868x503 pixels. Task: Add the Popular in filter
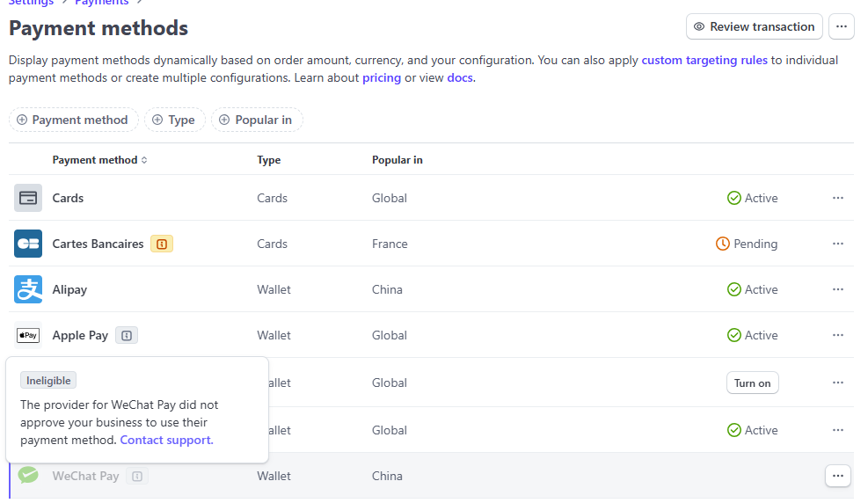pos(257,120)
